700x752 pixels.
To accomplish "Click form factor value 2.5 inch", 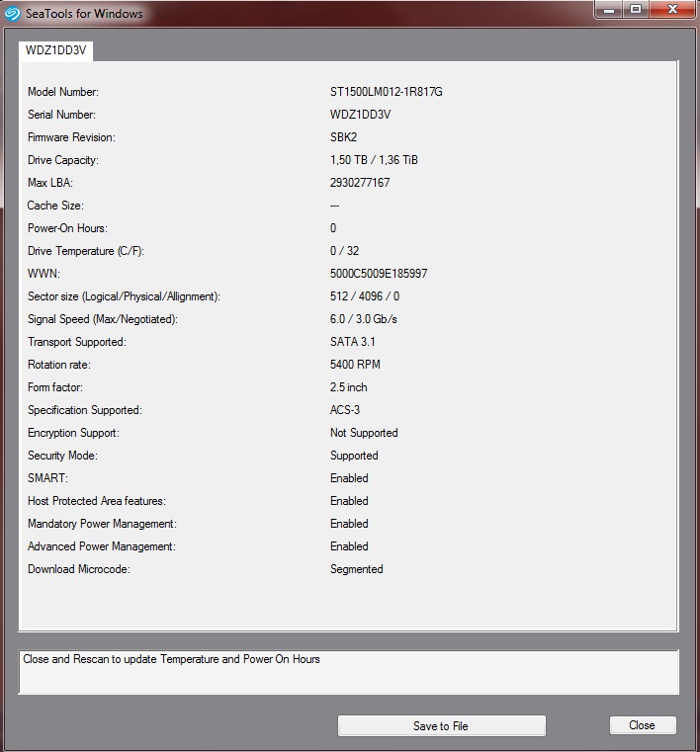I will click(x=348, y=387).
